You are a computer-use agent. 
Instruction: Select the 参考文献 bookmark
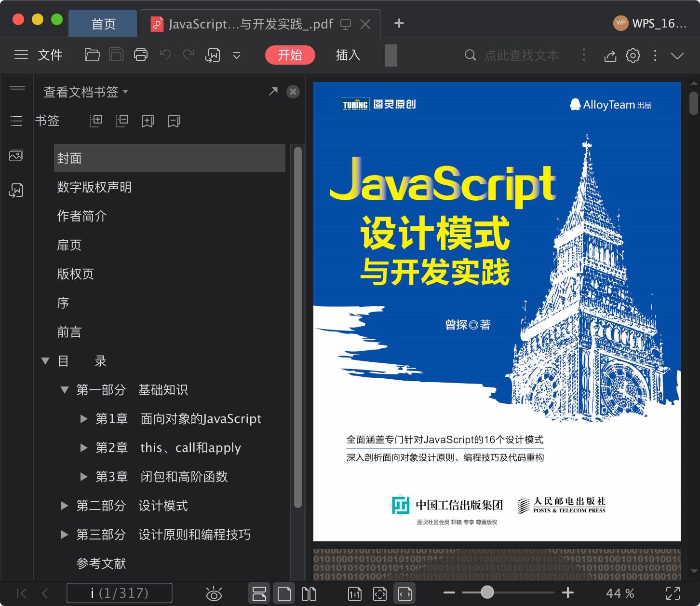[101, 564]
